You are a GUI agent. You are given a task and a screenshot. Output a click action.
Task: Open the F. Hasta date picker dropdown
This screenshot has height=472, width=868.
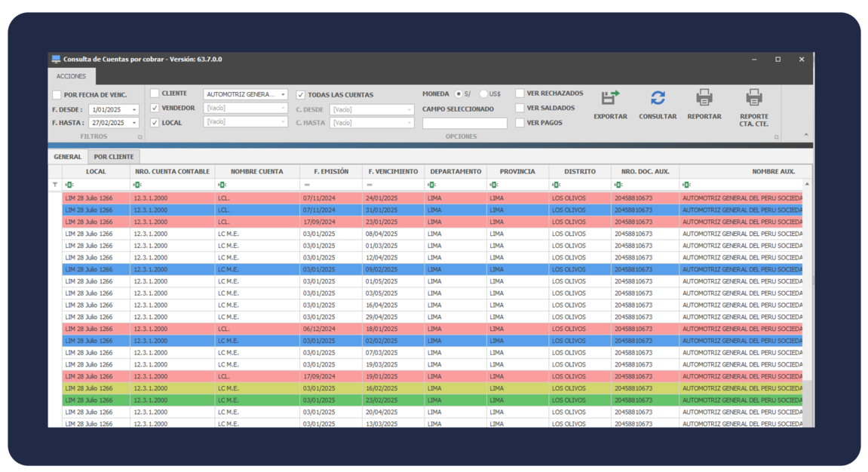[134, 123]
